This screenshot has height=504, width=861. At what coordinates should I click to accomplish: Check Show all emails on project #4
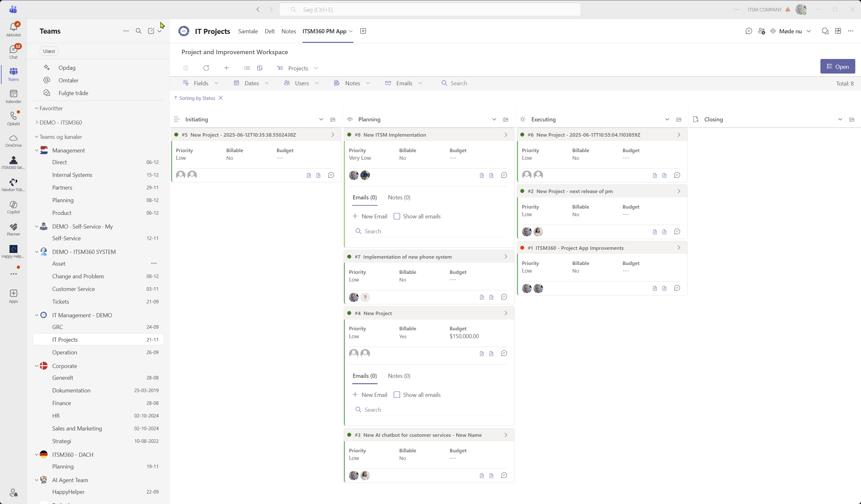click(x=397, y=395)
